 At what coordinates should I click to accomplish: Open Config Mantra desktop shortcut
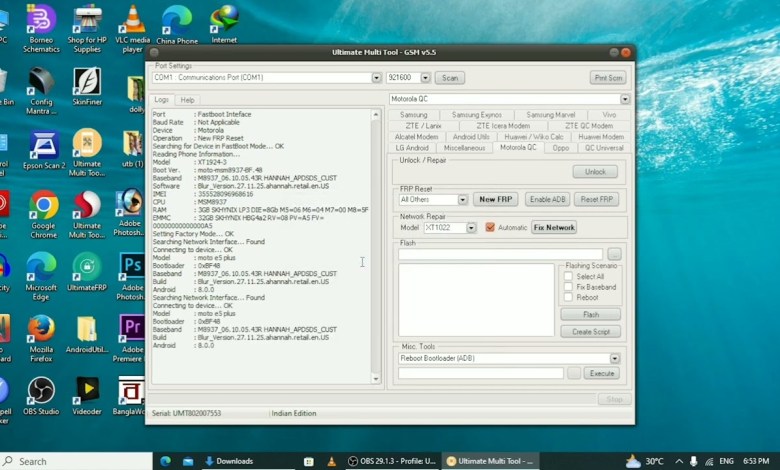(x=41, y=91)
